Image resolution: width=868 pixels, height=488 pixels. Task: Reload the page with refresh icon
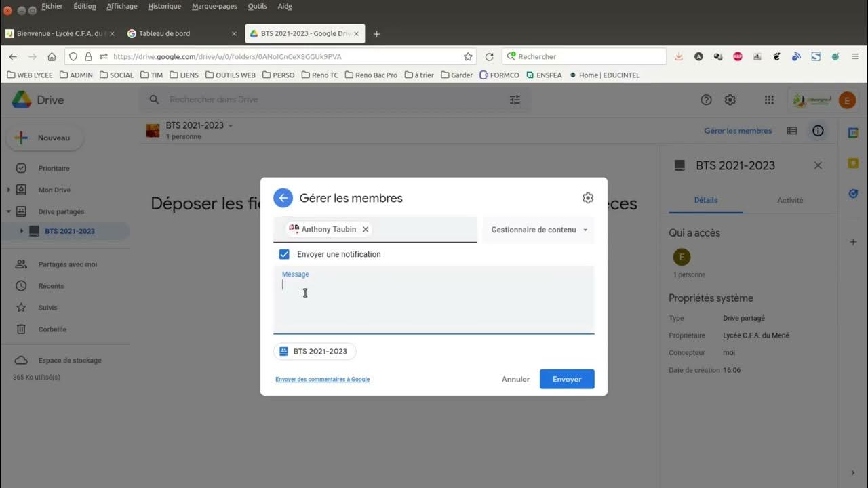pyautogui.click(x=489, y=57)
